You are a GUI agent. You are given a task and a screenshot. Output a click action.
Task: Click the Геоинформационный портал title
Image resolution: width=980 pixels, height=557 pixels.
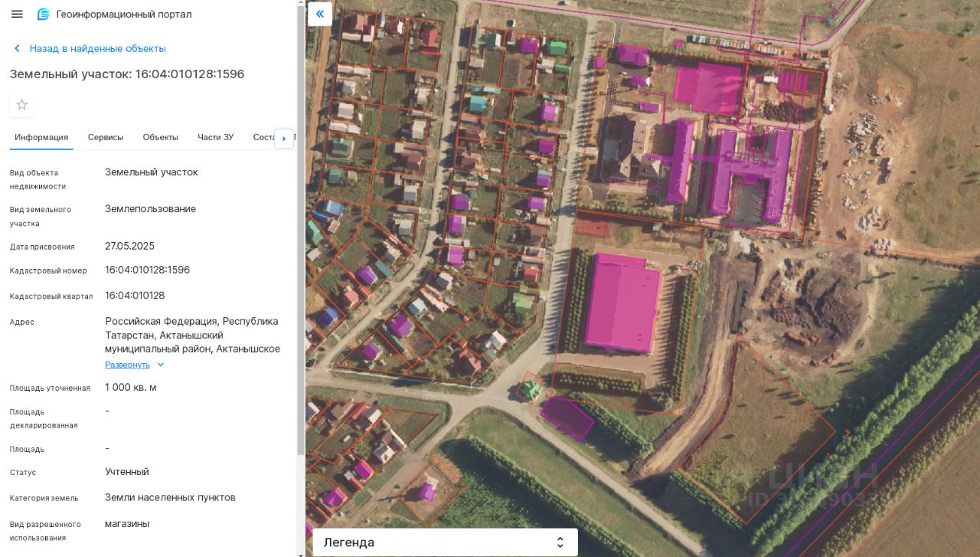(124, 15)
